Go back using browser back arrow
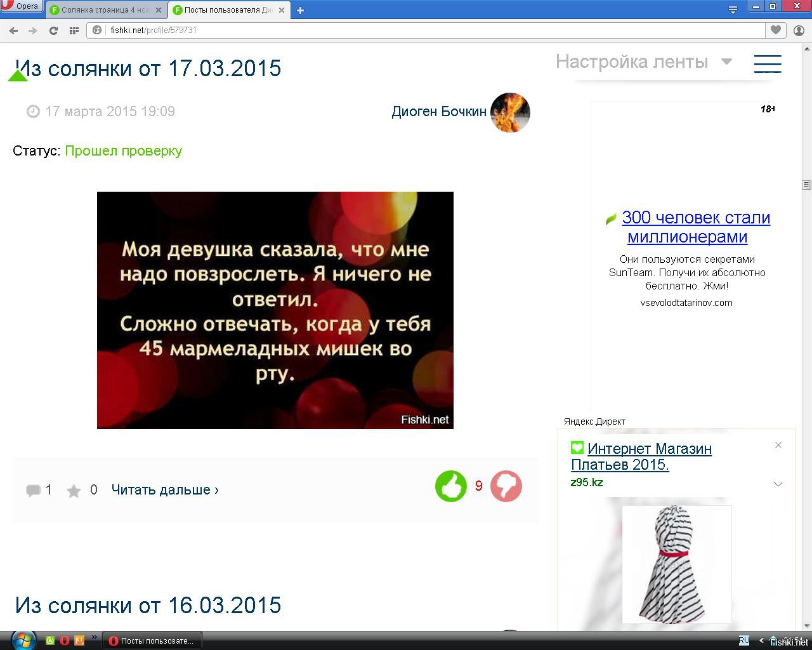Image resolution: width=812 pixels, height=650 pixels. 13,30
